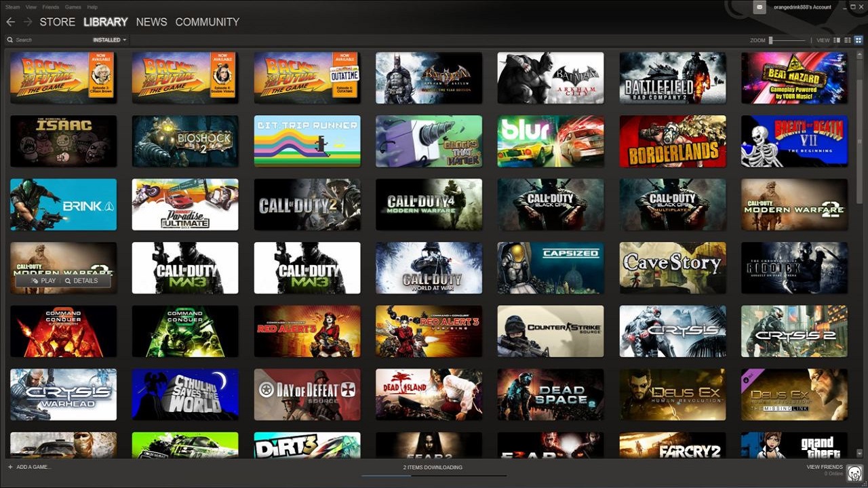Click DETAILS on Modern Warfare 2 tile
Screen dimensions: 868x488
click(x=81, y=281)
